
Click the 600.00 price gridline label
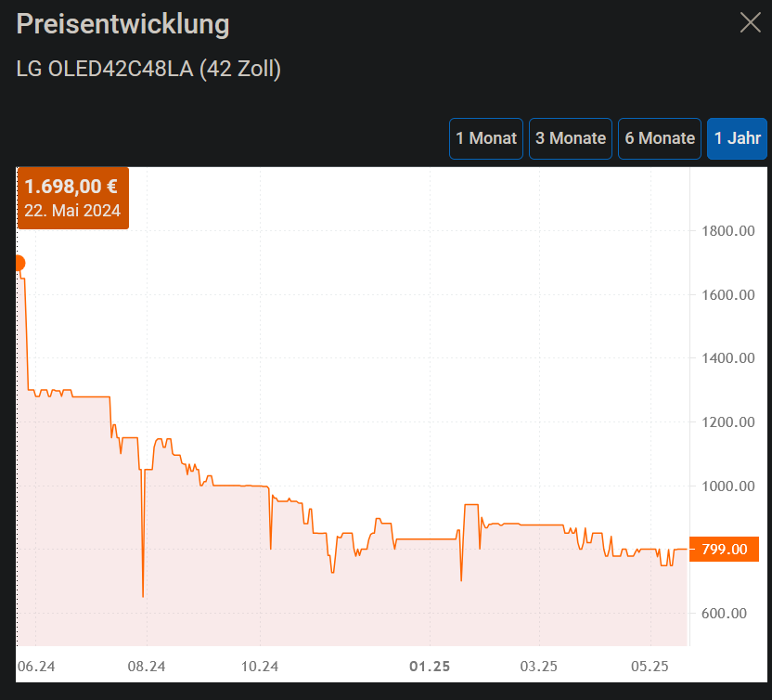pyautogui.click(x=723, y=613)
